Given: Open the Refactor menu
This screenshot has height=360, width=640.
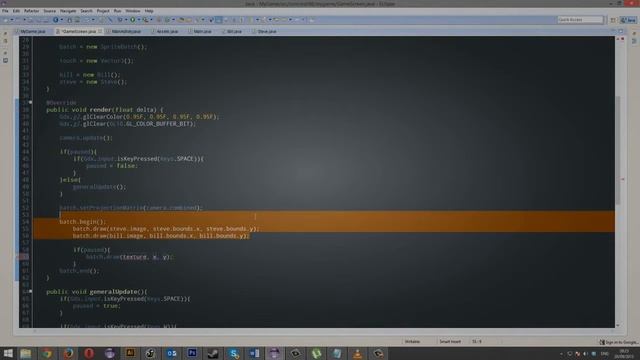Looking at the screenshot, I should (x=31, y=11).
